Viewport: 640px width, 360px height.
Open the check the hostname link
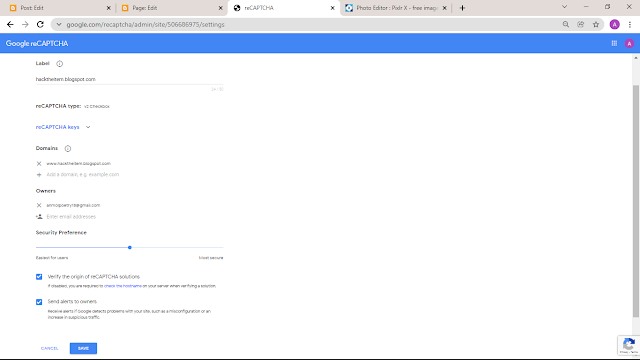pyautogui.click(x=123, y=286)
